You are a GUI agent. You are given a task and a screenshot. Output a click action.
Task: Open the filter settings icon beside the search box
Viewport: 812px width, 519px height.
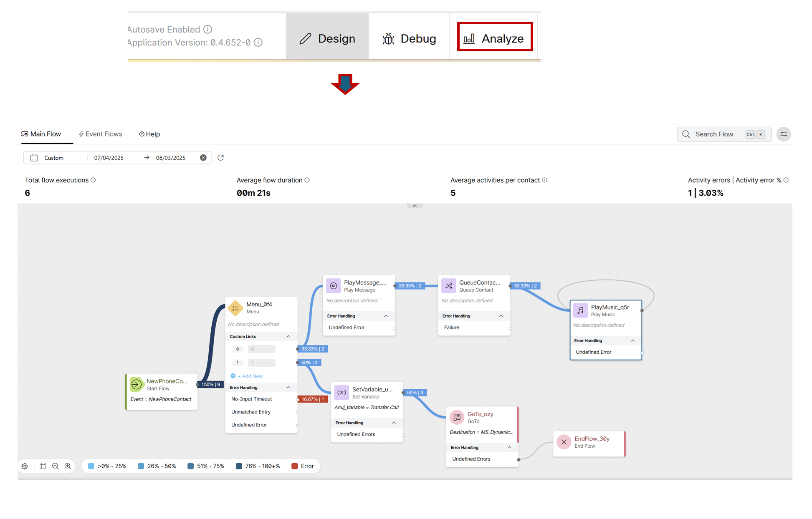784,134
